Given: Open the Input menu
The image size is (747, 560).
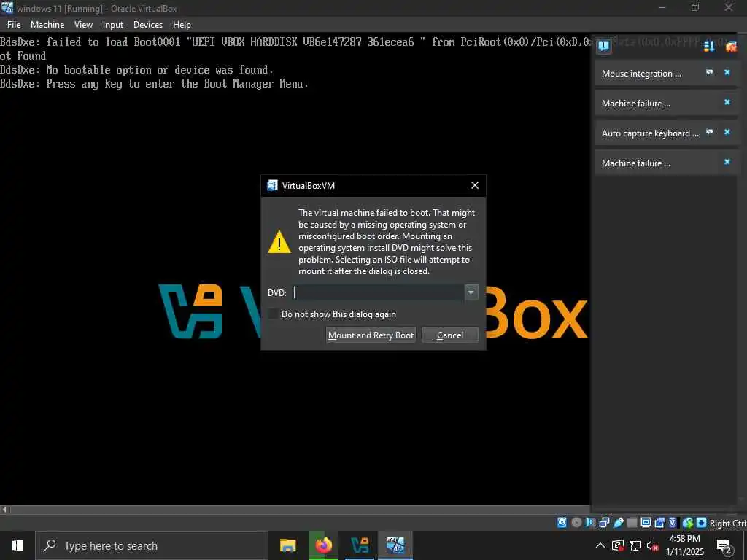Looking at the screenshot, I should click(x=113, y=25).
